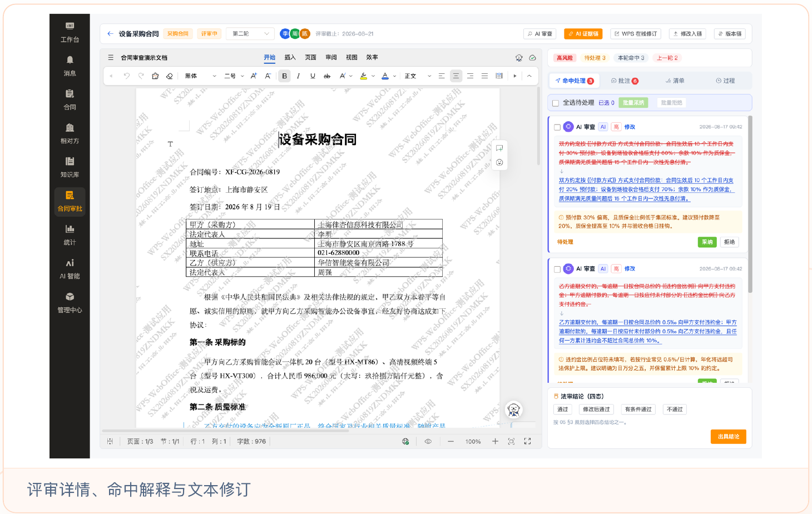Apply underline formatting
The image size is (812, 514).
(313, 76)
